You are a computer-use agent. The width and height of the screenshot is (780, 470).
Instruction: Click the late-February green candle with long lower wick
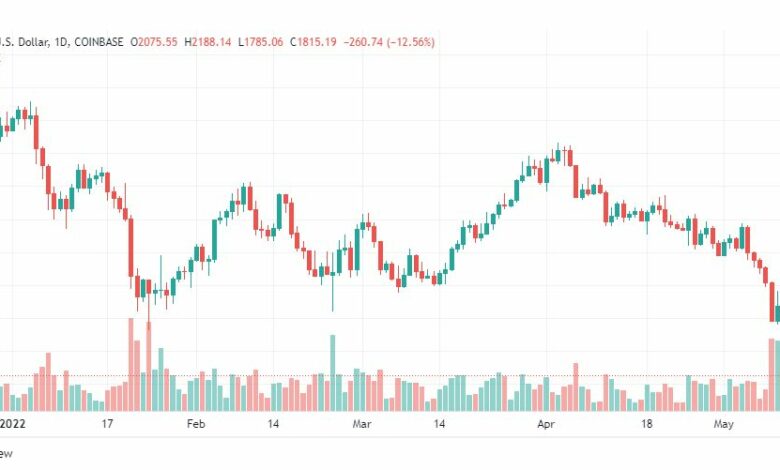[x=333, y=289]
